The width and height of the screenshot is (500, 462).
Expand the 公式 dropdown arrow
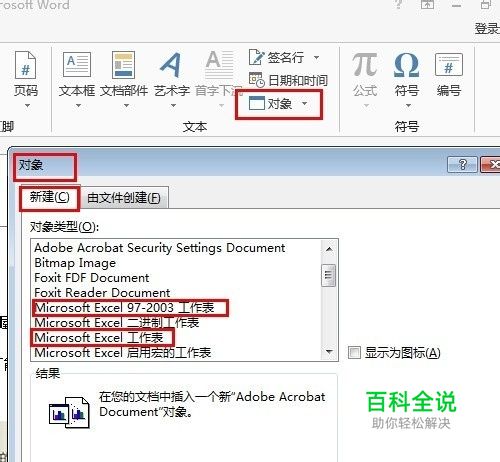click(366, 106)
